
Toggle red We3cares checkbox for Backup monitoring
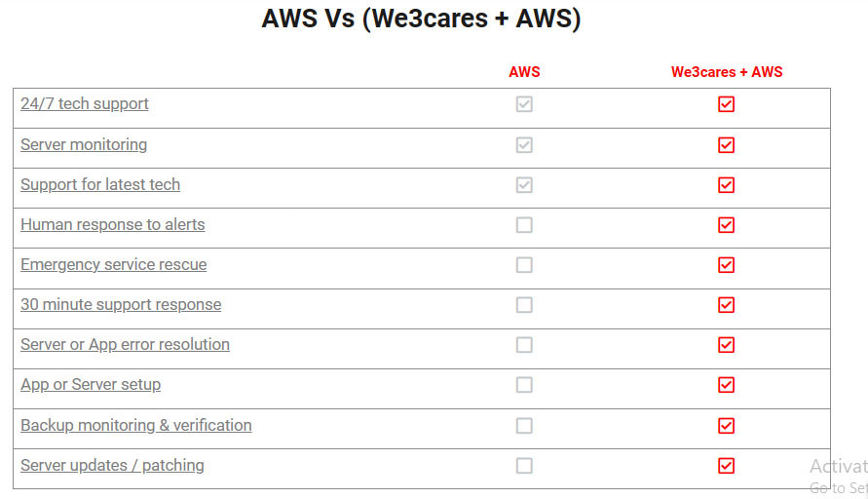[x=727, y=426]
